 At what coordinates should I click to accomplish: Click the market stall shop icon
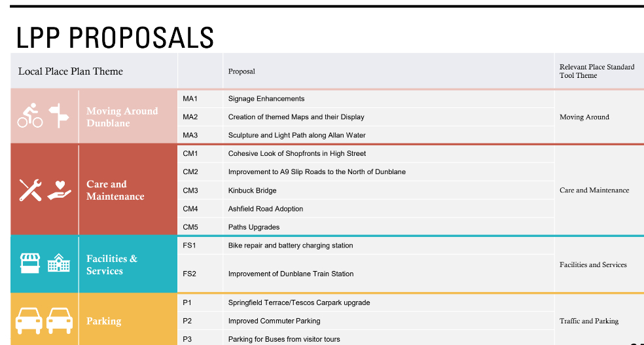point(31,263)
